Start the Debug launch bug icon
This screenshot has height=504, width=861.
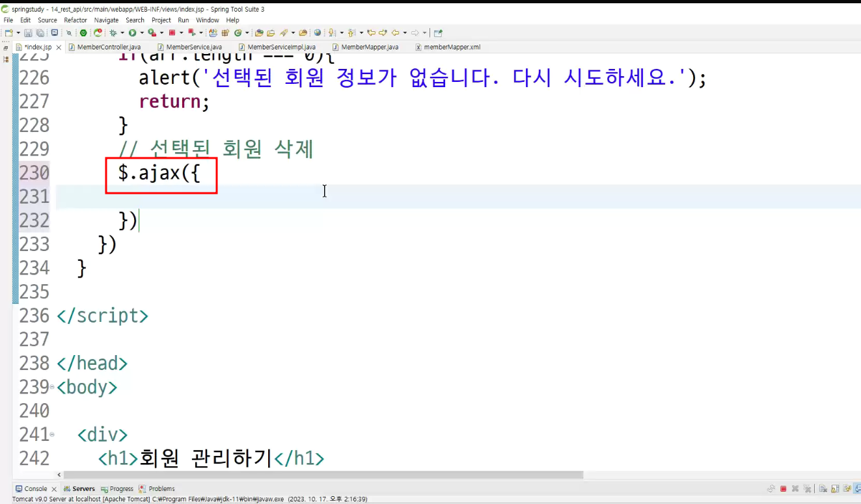pos(113,33)
